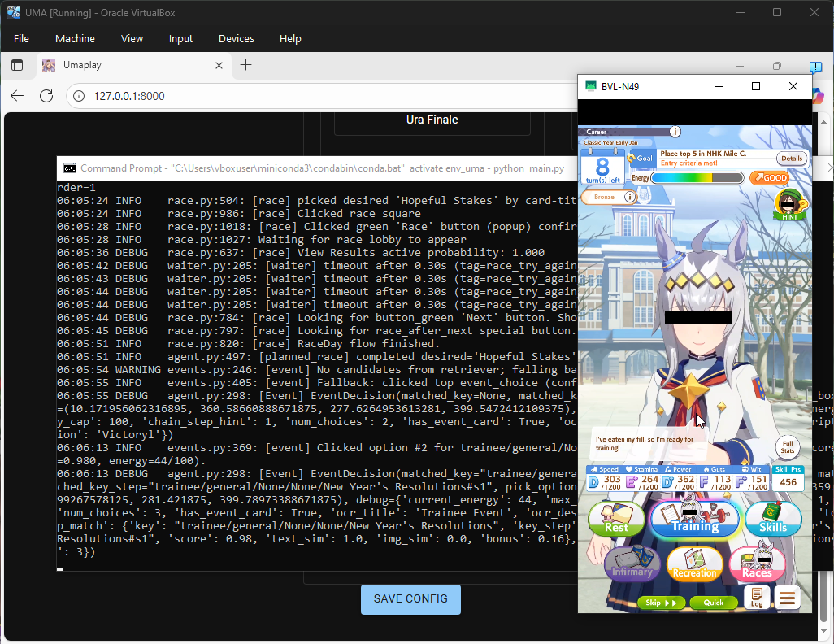Click info icon next to Career
The image size is (834, 644).
point(675,132)
